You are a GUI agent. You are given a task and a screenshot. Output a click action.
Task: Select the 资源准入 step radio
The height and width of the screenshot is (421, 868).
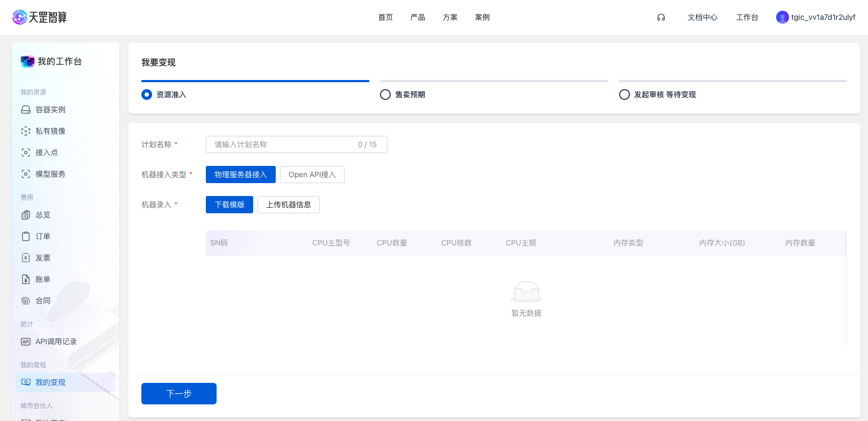pos(147,95)
